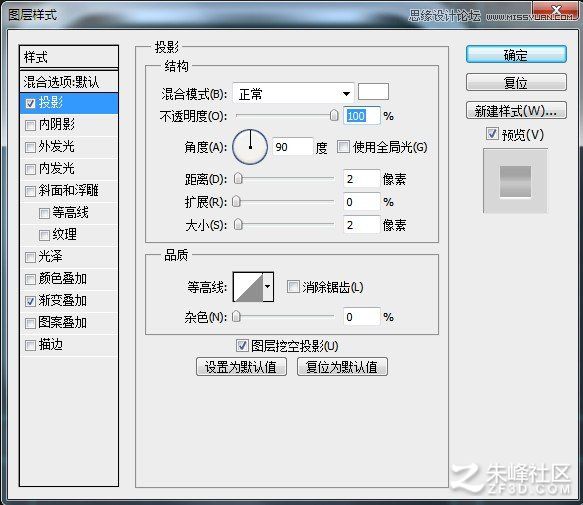Expand the contour dropdown arrow
583x505 pixels.
pos(268,287)
